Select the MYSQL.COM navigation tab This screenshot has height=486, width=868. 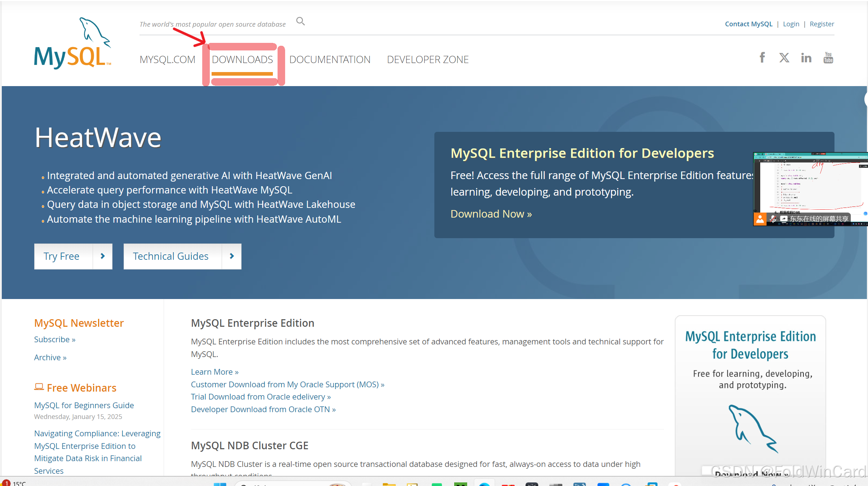[167, 60]
